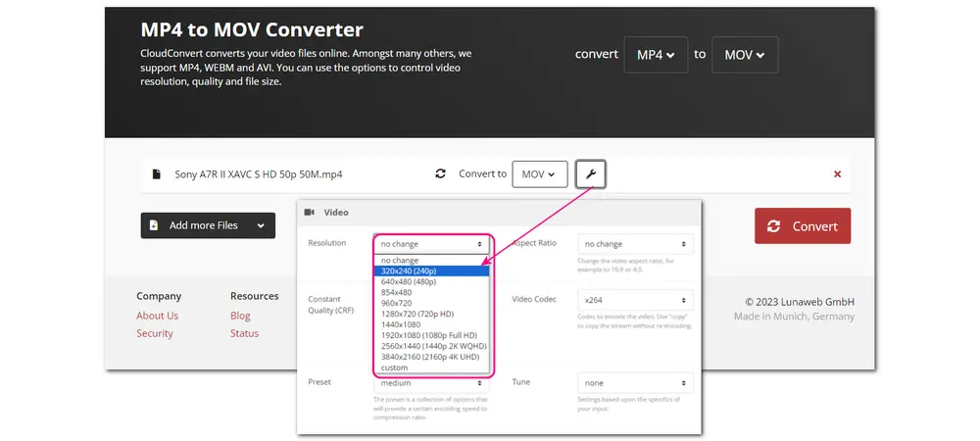Viewport: 980px width, 441px height.
Task: Open the wrench settings icon
Action: coord(590,174)
